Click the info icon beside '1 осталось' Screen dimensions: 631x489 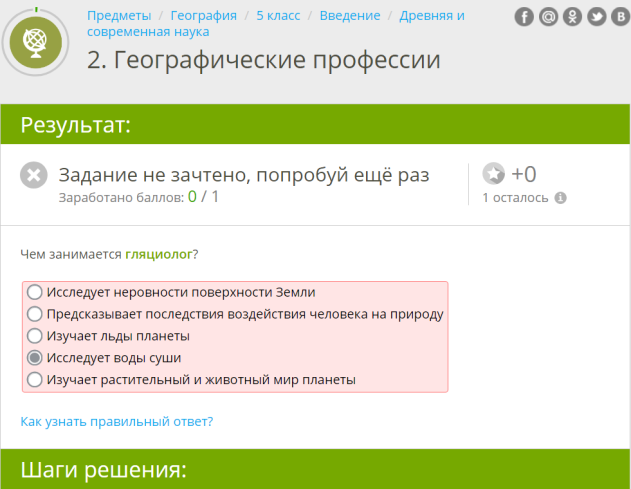560,198
